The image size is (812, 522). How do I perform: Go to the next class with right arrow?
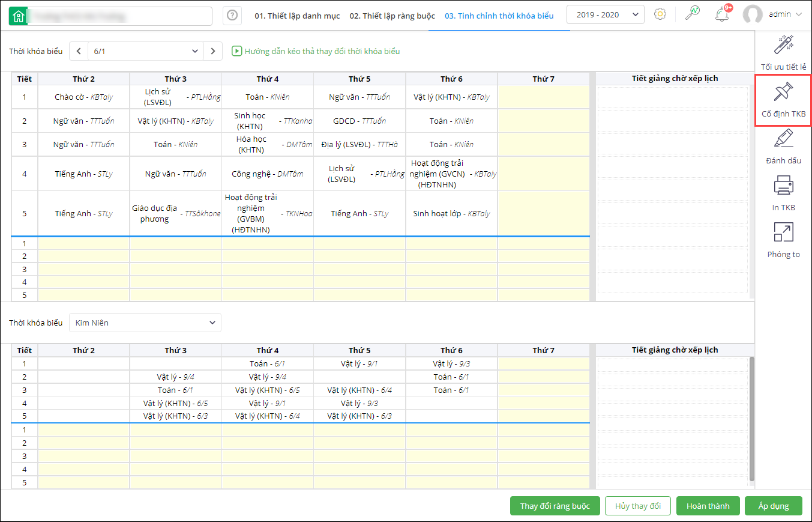coord(213,51)
